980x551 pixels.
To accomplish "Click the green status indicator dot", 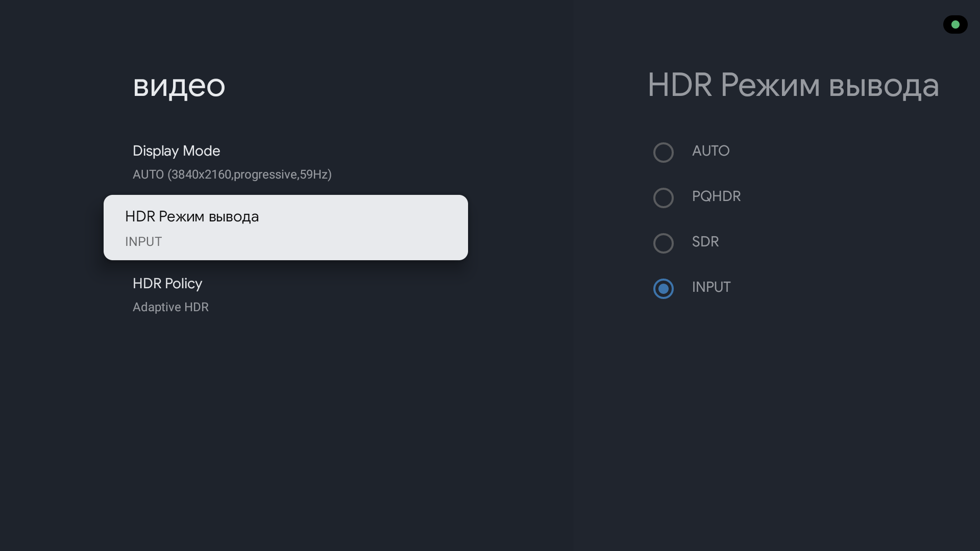I will tap(955, 24).
